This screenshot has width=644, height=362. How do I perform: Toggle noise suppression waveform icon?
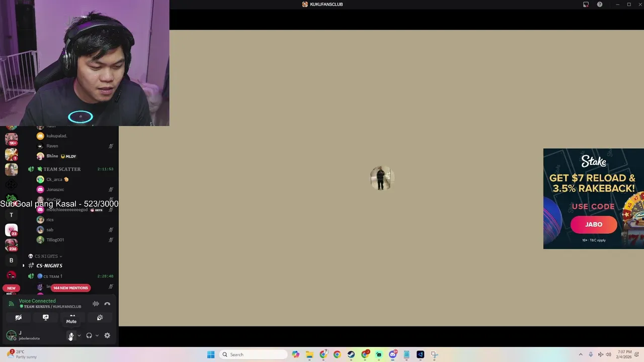tap(96, 304)
